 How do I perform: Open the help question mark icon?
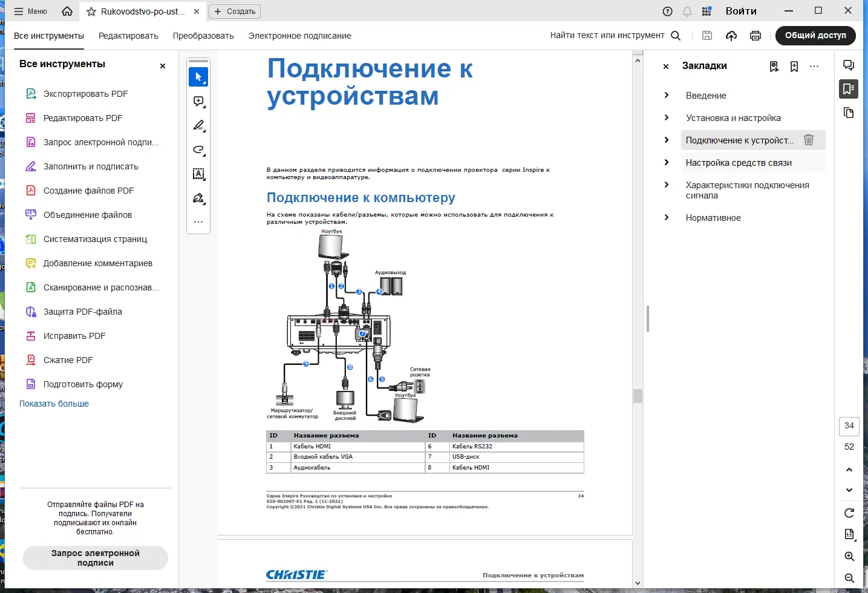[668, 11]
